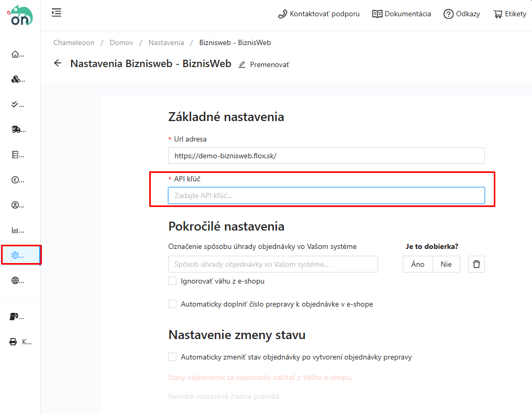Go to Chameleoon breadcrumb

pyautogui.click(x=74, y=43)
